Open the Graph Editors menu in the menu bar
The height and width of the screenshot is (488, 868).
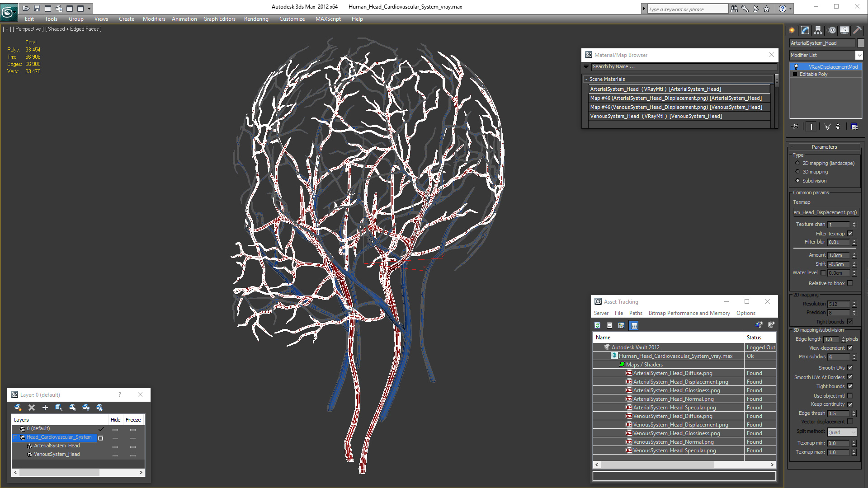point(219,19)
